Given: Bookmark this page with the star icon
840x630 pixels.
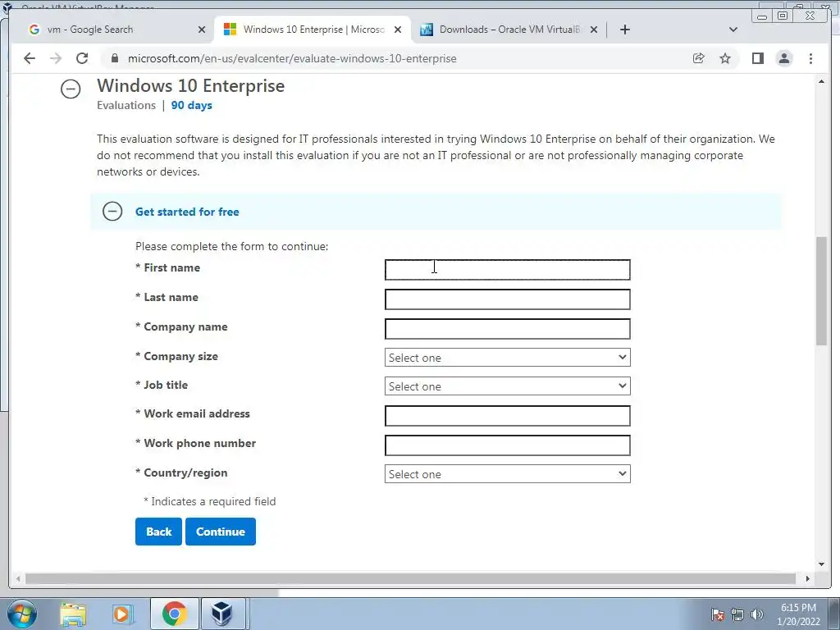Looking at the screenshot, I should [x=725, y=58].
